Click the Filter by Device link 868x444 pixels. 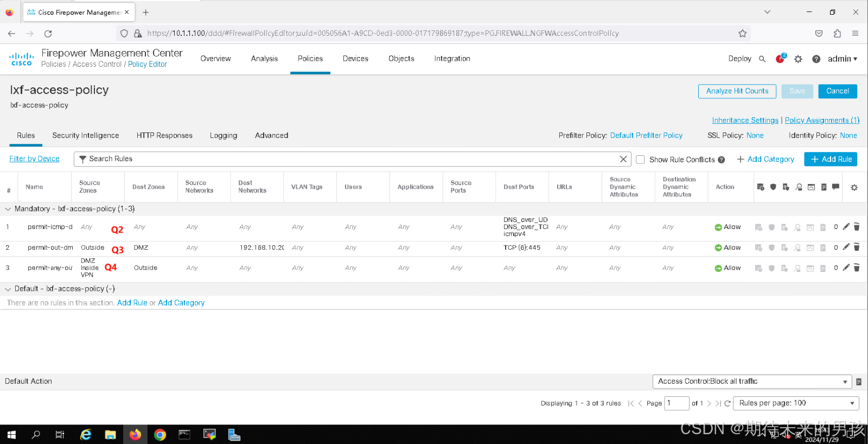[x=34, y=158]
